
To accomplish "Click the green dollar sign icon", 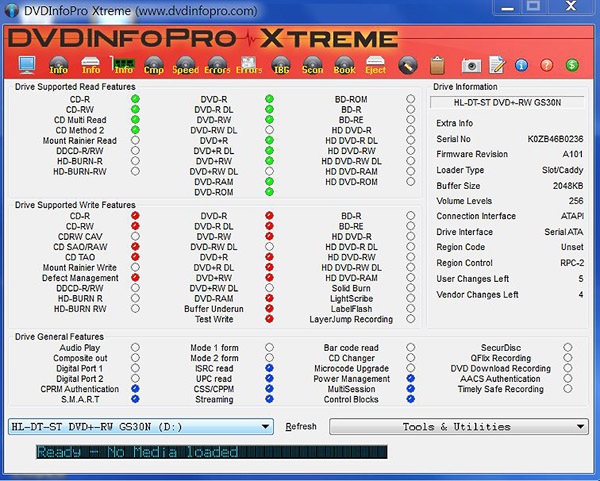I will coord(572,65).
